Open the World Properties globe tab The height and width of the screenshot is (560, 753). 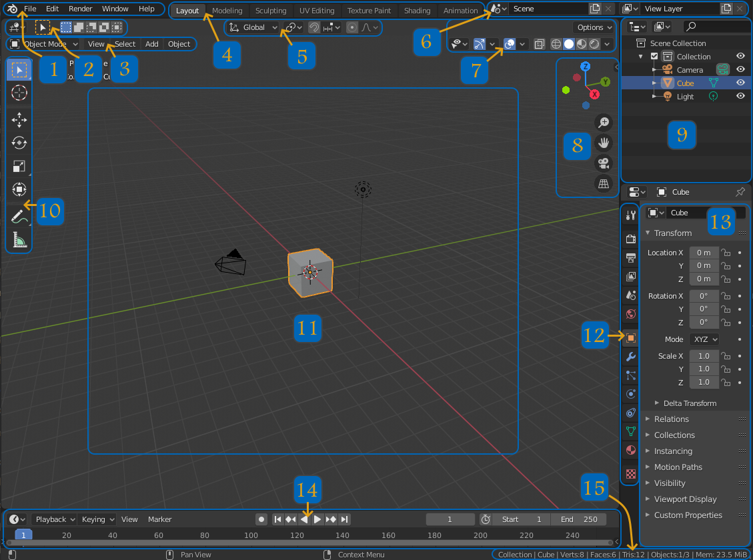pyautogui.click(x=630, y=313)
